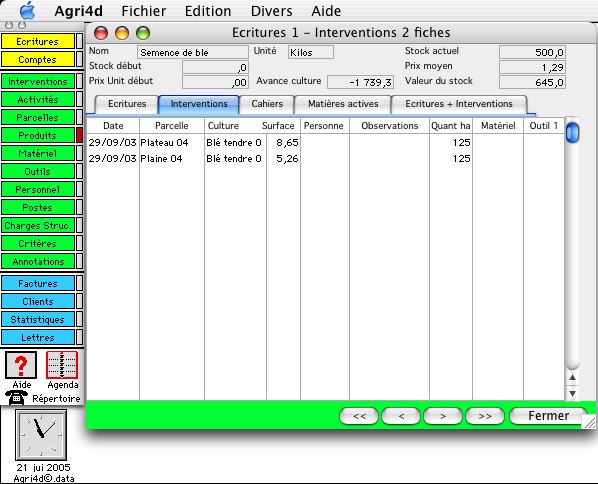Click the Quant ha column header
Screen dimensions: 598x484
[450, 126]
